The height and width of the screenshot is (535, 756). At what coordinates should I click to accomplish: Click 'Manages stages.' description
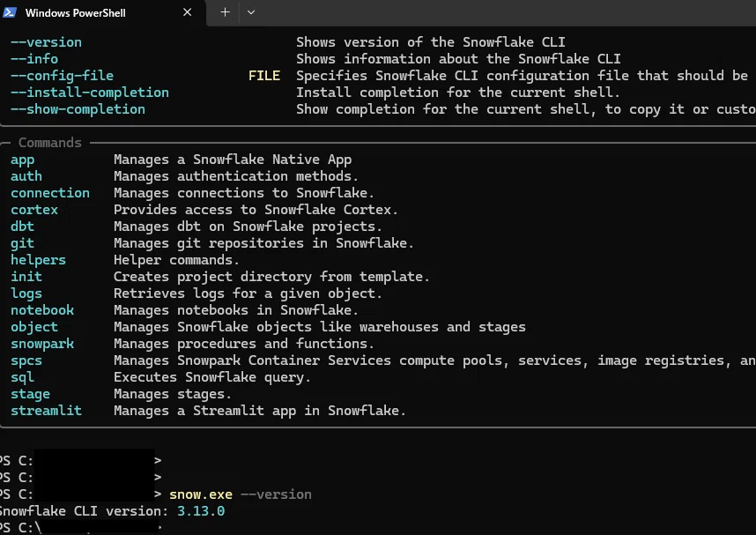(x=173, y=394)
